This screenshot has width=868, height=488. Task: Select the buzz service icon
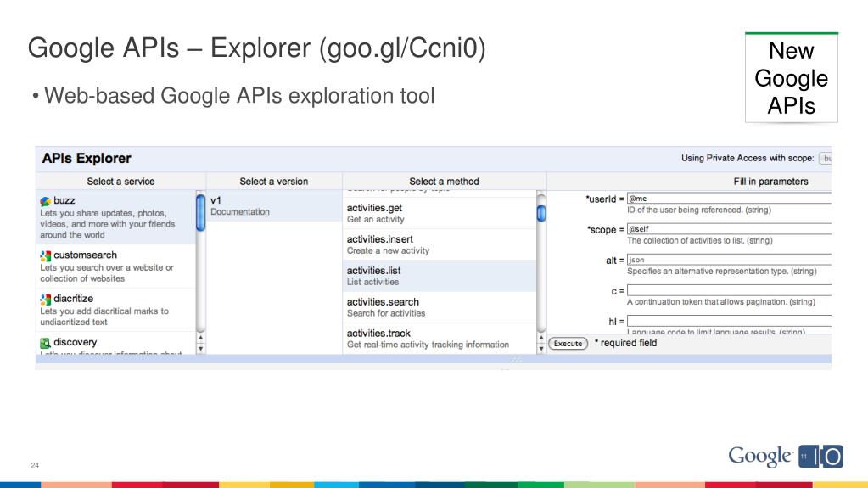point(45,201)
